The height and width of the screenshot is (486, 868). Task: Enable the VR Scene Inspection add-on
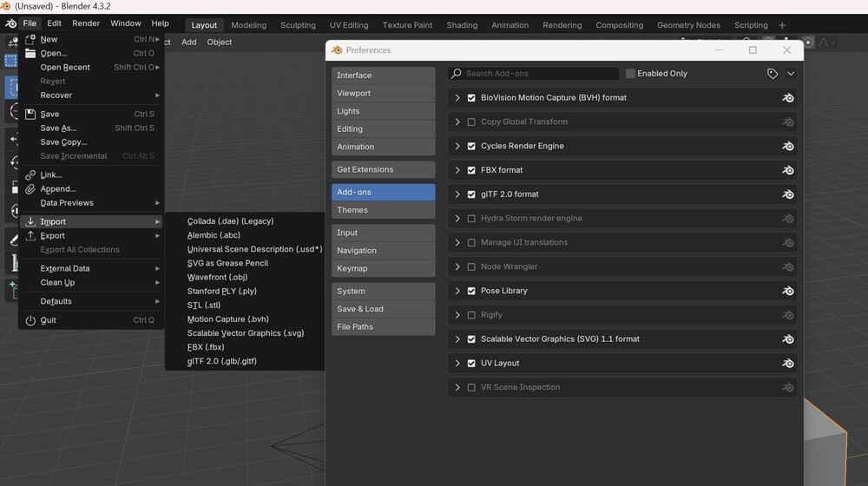coord(471,387)
